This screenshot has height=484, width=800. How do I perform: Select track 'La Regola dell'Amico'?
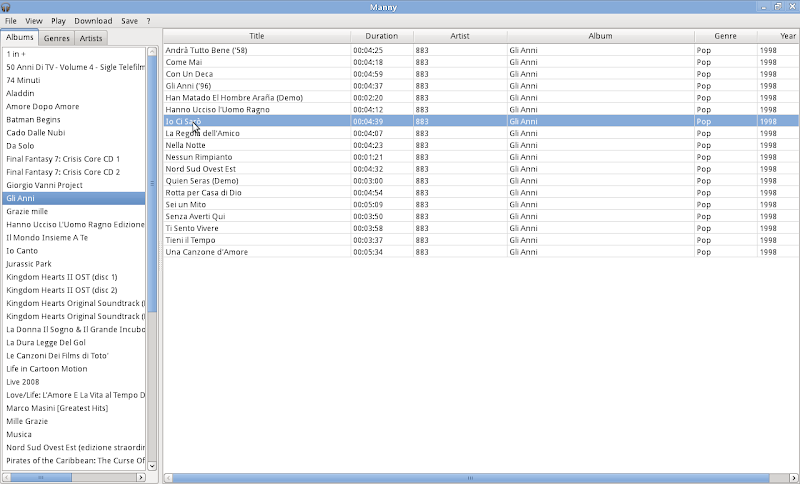(203, 133)
